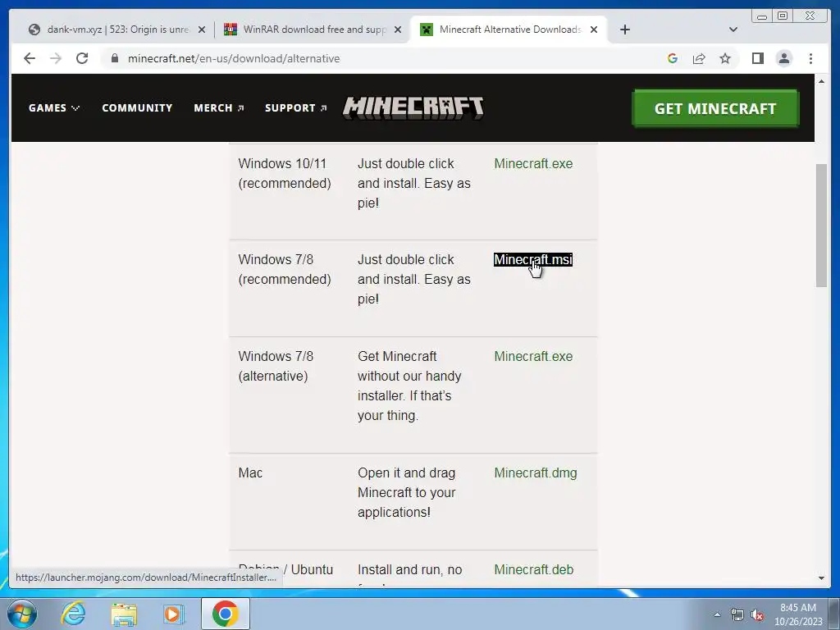Expand the GAMES menu
The image size is (840, 630).
click(x=54, y=108)
